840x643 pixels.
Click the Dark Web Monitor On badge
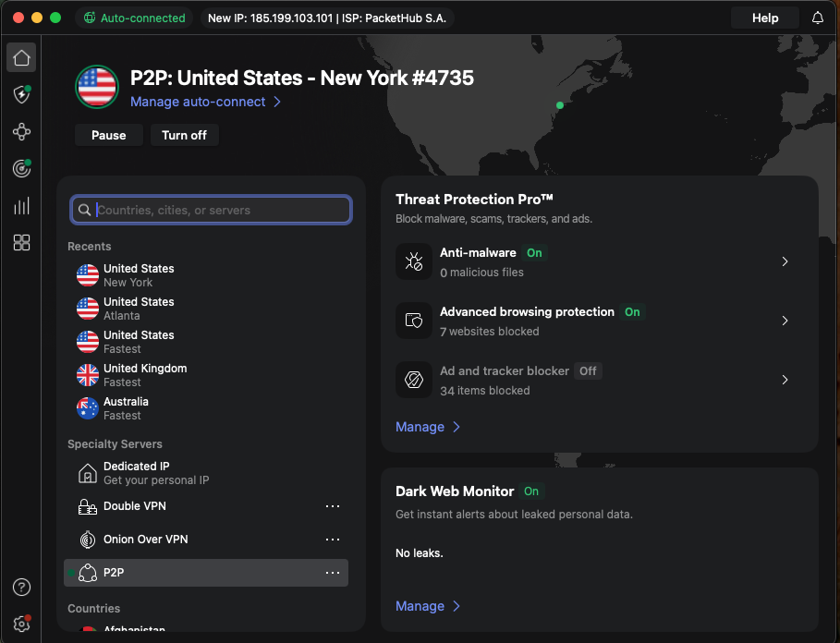tap(531, 491)
